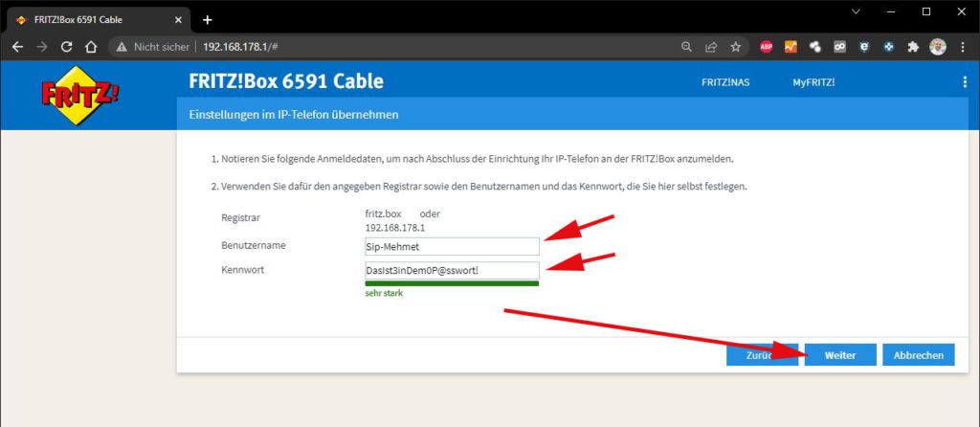Click the Abbrechen button
980x427 pixels.
pos(919,355)
